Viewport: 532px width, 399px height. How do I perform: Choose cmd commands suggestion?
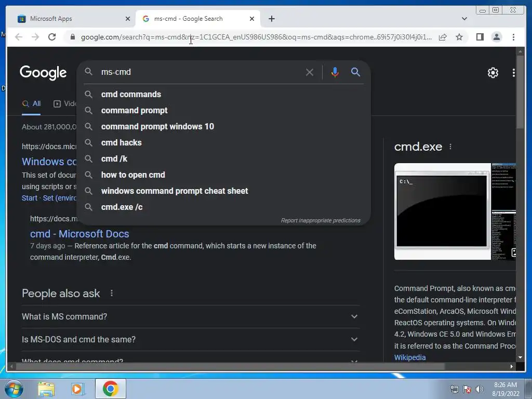[224, 95]
